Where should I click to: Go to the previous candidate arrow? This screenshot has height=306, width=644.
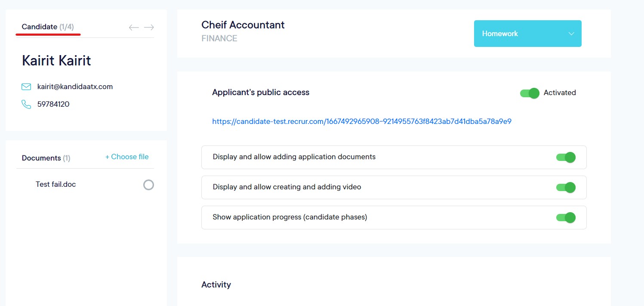pyautogui.click(x=134, y=28)
